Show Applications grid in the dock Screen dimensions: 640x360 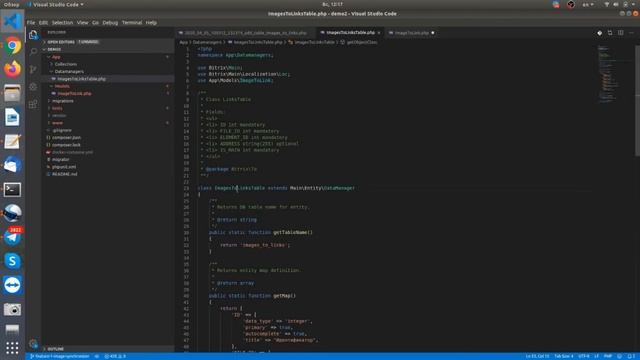(12, 348)
